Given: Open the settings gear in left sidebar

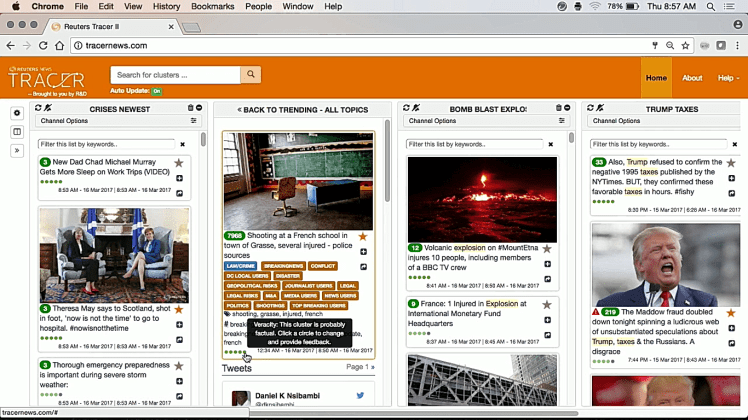Looking at the screenshot, I should pos(17,113).
